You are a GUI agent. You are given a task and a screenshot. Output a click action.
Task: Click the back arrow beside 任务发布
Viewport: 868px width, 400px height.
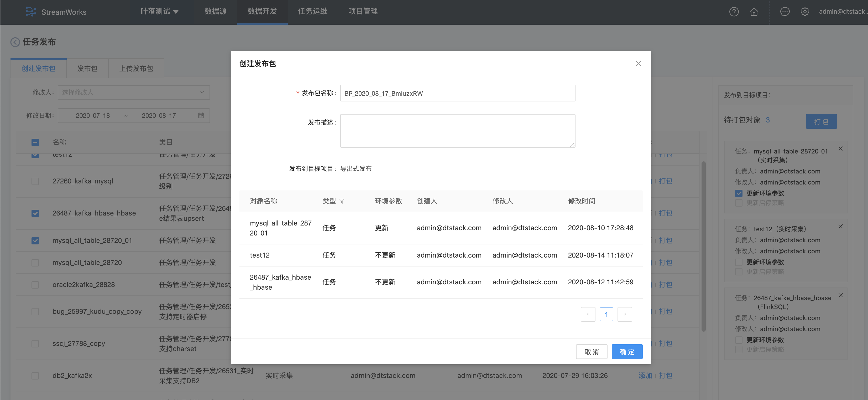click(15, 42)
